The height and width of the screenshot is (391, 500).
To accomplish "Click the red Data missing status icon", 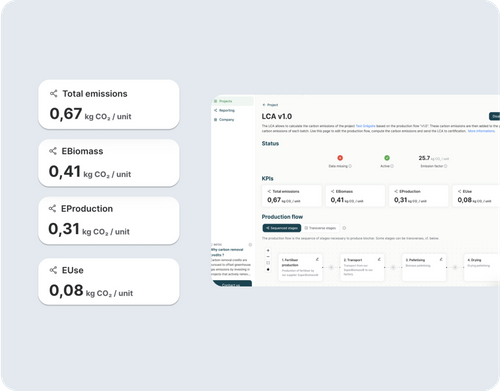I will point(340,158).
